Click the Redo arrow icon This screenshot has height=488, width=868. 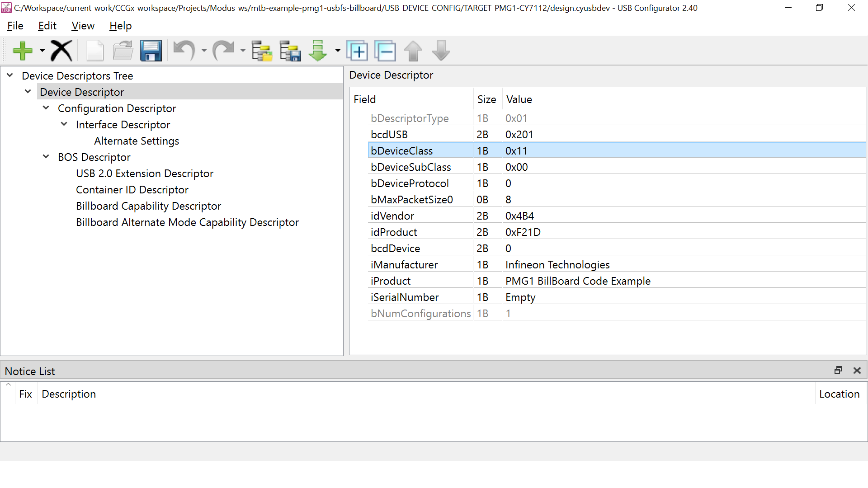(223, 51)
